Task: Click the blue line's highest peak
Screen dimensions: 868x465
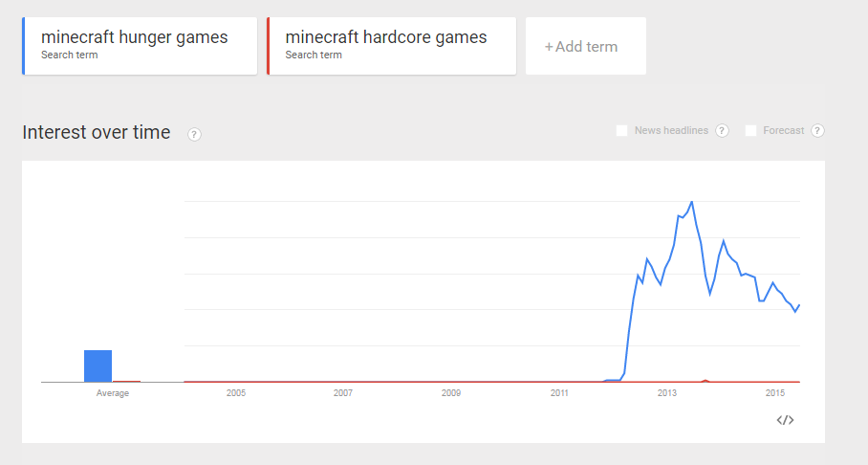Action: pos(691,202)
